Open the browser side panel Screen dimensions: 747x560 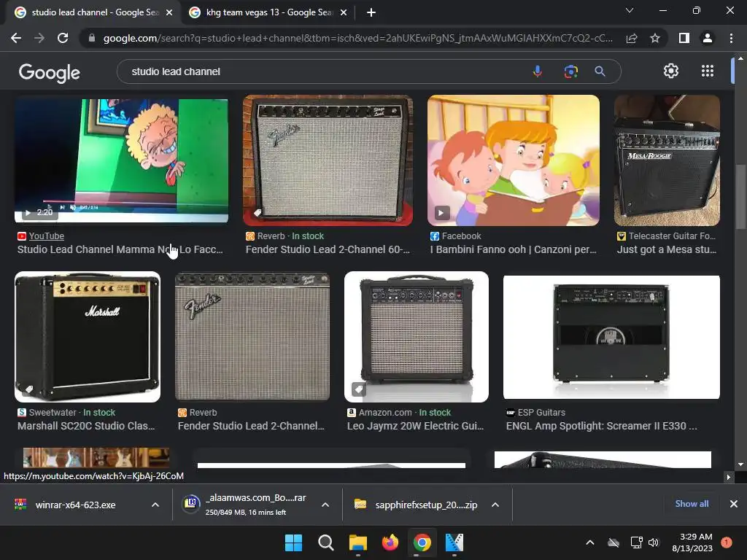tap(684, 38)
